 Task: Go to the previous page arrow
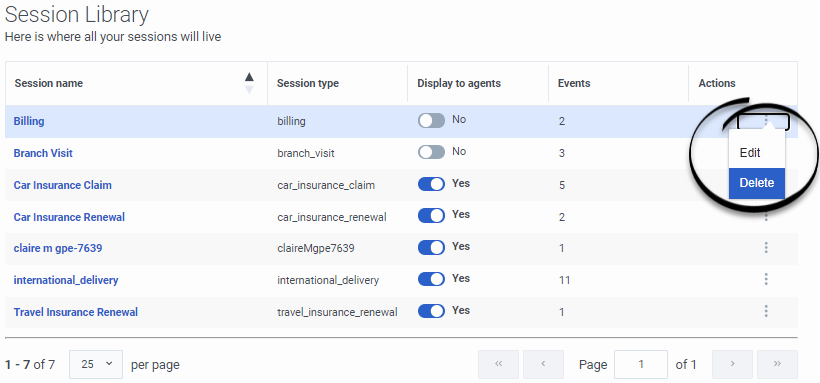click(x=543, y=364)
